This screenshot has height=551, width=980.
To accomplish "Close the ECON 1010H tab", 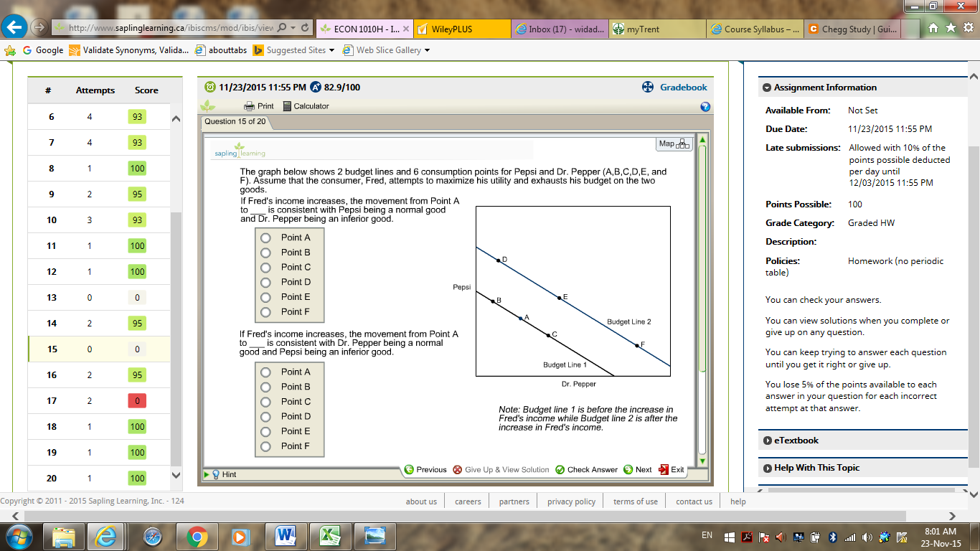I will (x=405, y=29).
